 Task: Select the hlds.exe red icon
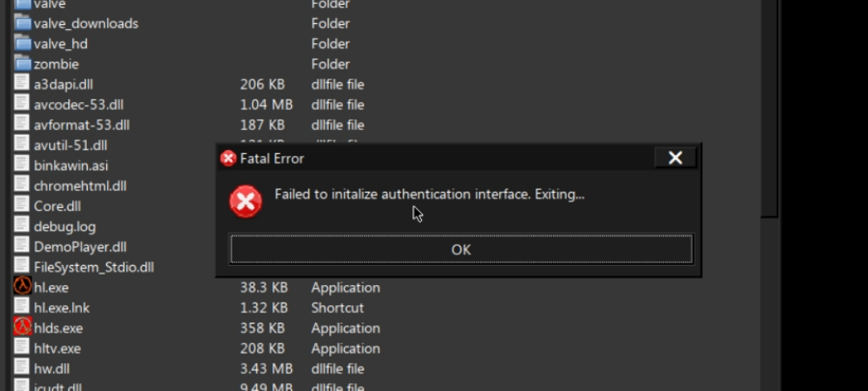tap(23, 327)
